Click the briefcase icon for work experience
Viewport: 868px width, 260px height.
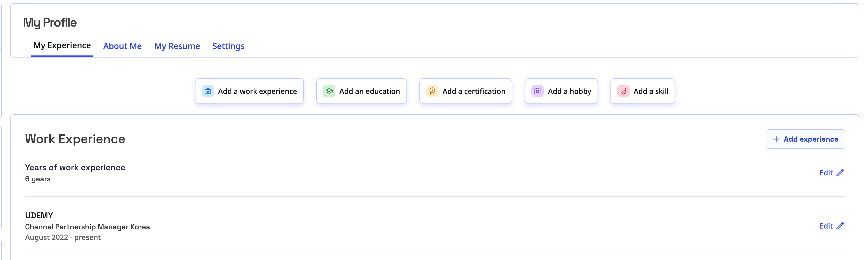208,91
